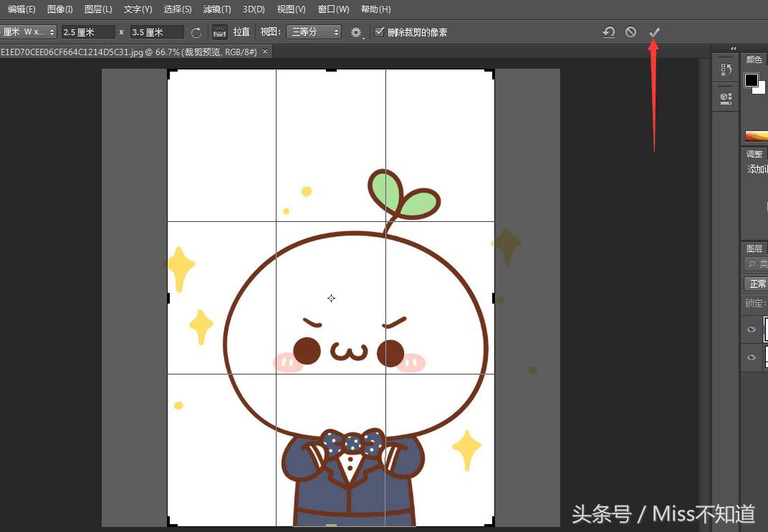Hide the top layer with its eye icon
The image size is (768, 532).
coord(751,329)
